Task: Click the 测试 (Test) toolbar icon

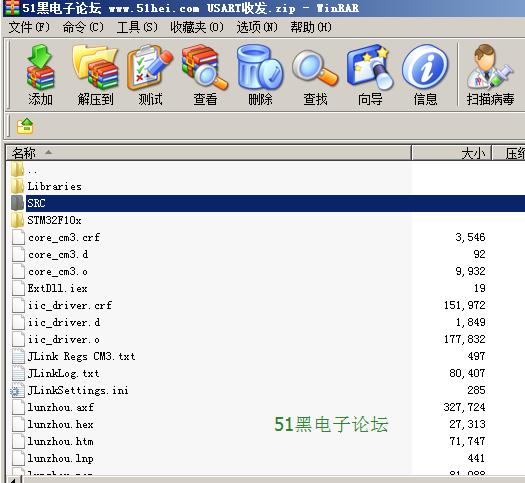Action: (x=150, y=68)
